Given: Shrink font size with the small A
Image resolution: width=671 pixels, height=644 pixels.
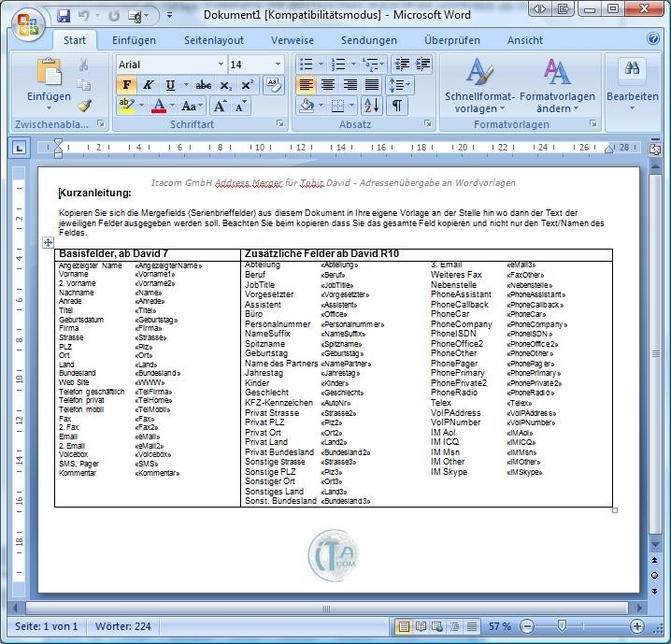Looking at the screenshot, I should pos(240,106).
